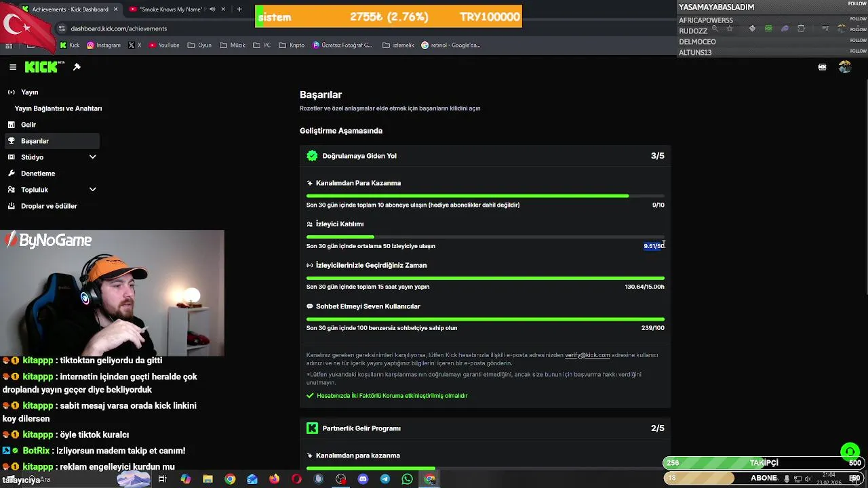Click Kanalımdan Para Kazanma progress bar under Doğrulamaya

pyautogui.click(x=485, y=196)
